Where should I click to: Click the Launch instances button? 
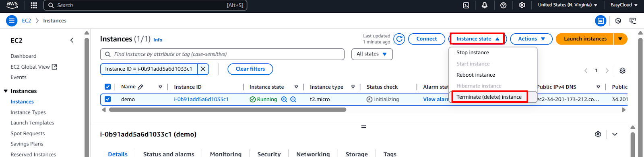click(585, 39)
